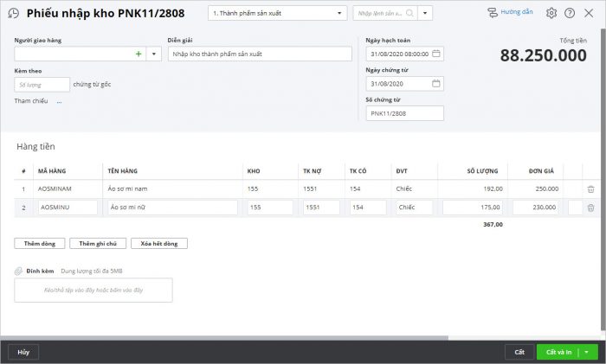This screenshot has height=364, width=606.
Task: Open the Ngày hạch toán calendar picker
Action: (x=436, y=54)
